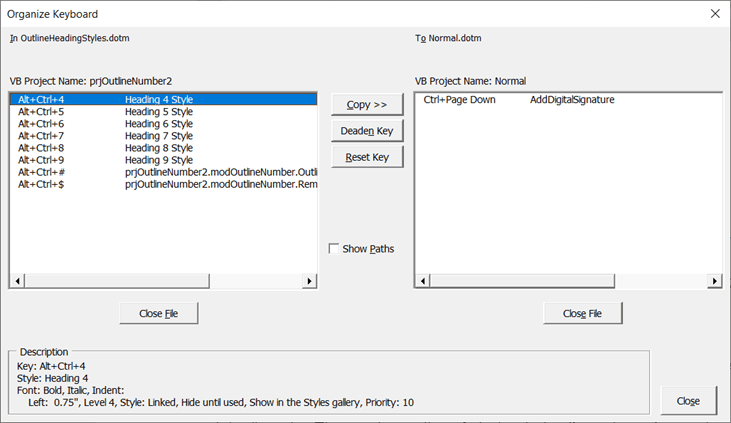Viewport: 731px width, 423px height.
Task: Click the Reset Key button
Action: (366, 157)
